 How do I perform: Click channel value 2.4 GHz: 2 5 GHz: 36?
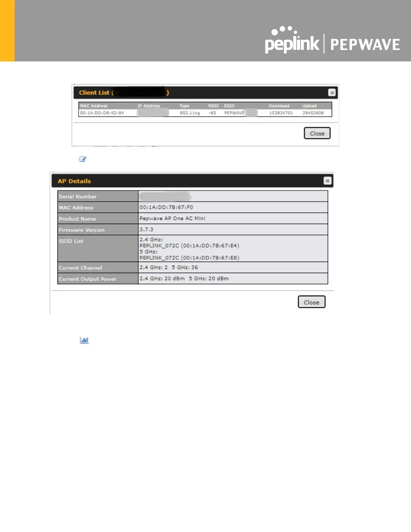[169, 267]
